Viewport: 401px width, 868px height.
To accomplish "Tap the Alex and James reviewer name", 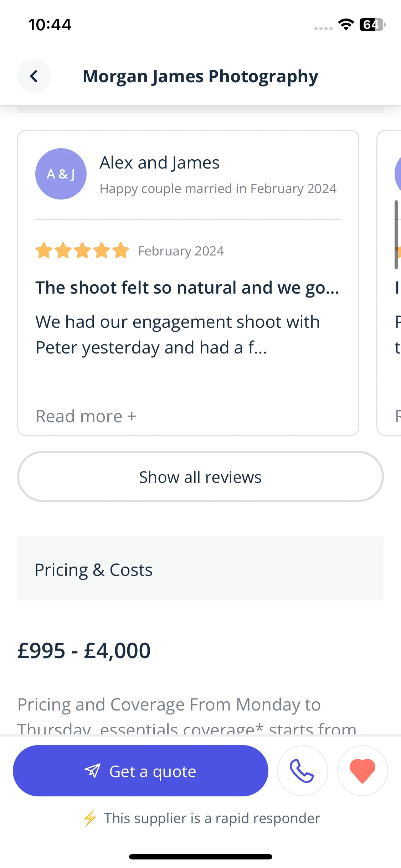I will pos(160,162).
